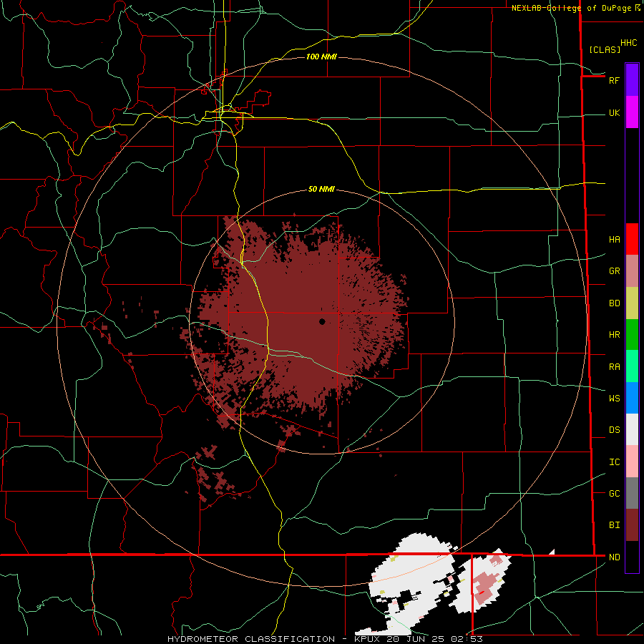Click the GC legend label
Image resolution: width=644 pixels, height=644 pixels.
click(x=615, y=494)
